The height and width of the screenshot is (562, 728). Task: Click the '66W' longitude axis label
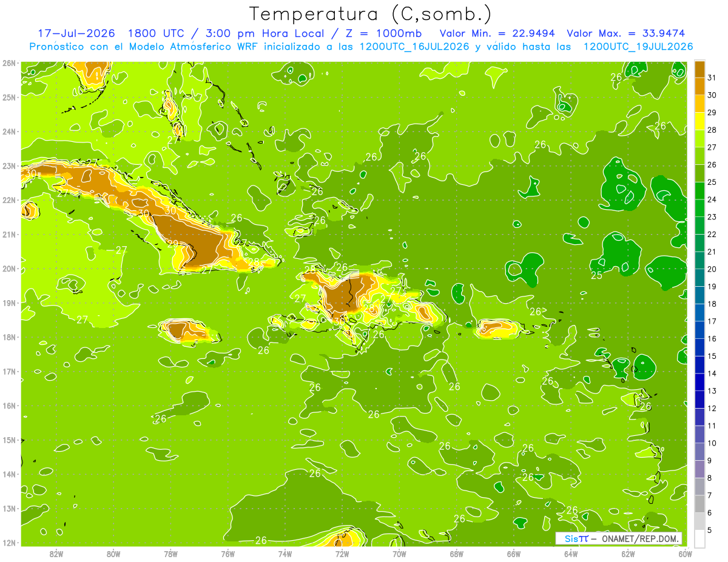click(x=514, y=553)
